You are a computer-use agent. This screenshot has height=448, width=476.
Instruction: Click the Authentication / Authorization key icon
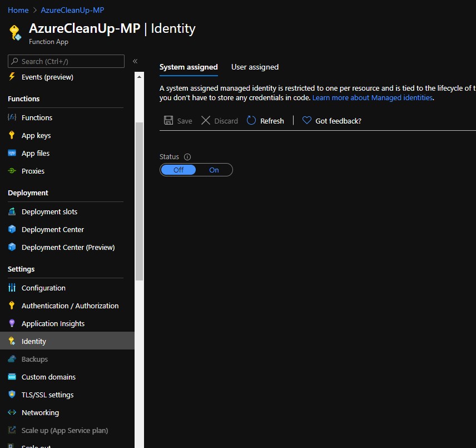tap(12, 305)
